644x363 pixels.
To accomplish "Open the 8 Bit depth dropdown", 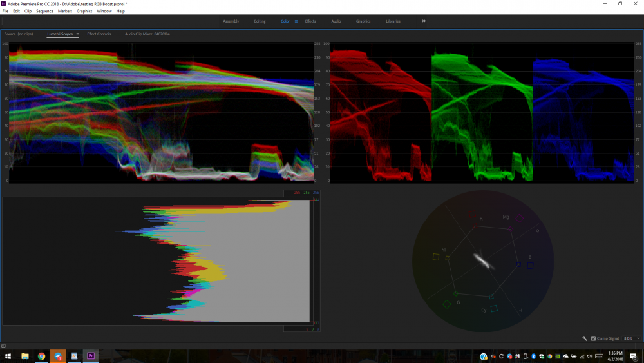I will click(632, 338).
